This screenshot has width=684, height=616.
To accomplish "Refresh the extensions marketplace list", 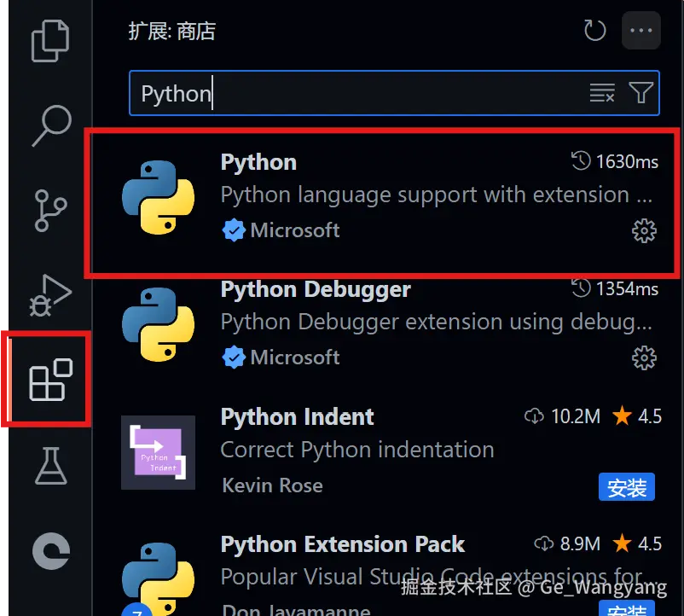I will (x=594, y=32).
